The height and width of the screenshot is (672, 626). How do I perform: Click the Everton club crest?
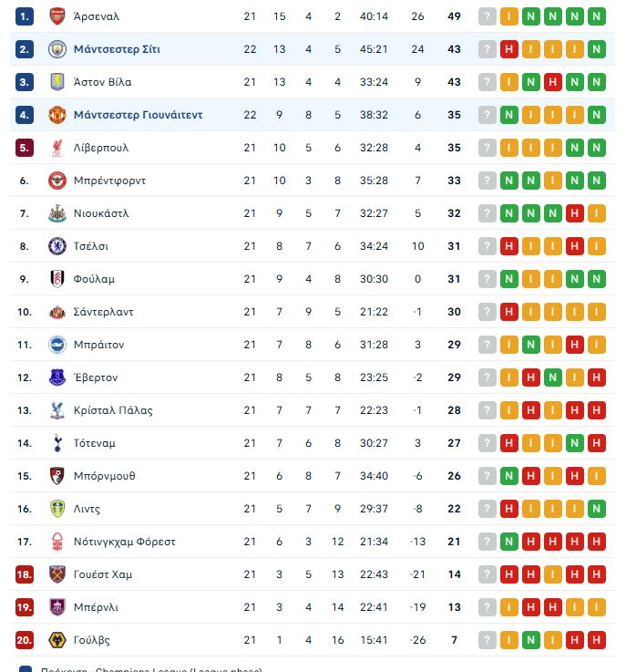(57, 377)
